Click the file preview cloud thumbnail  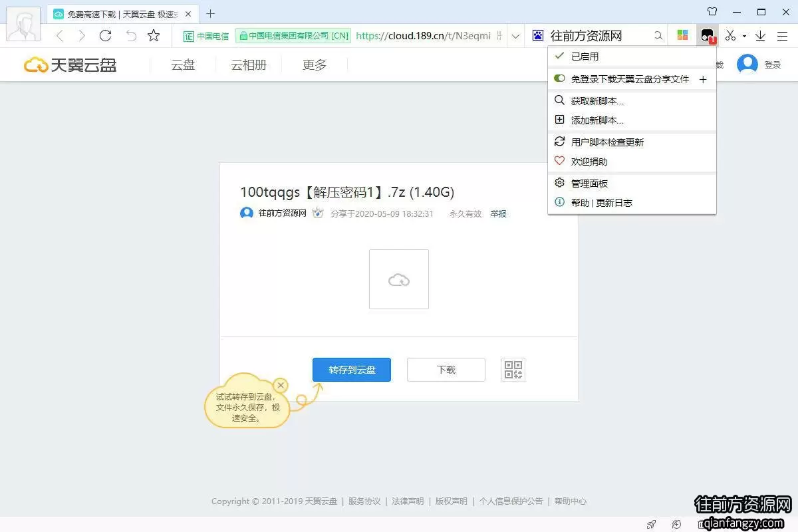click(x=399, y=279)
